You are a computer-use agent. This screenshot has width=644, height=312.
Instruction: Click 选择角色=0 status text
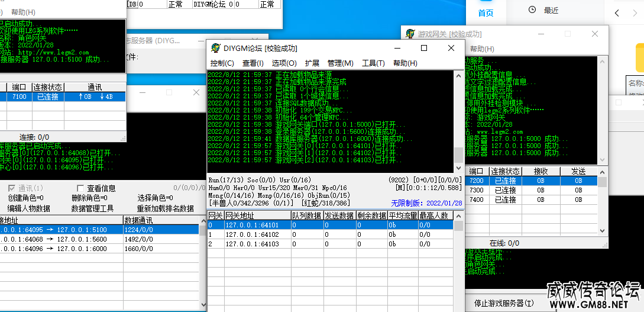(155, 198)
